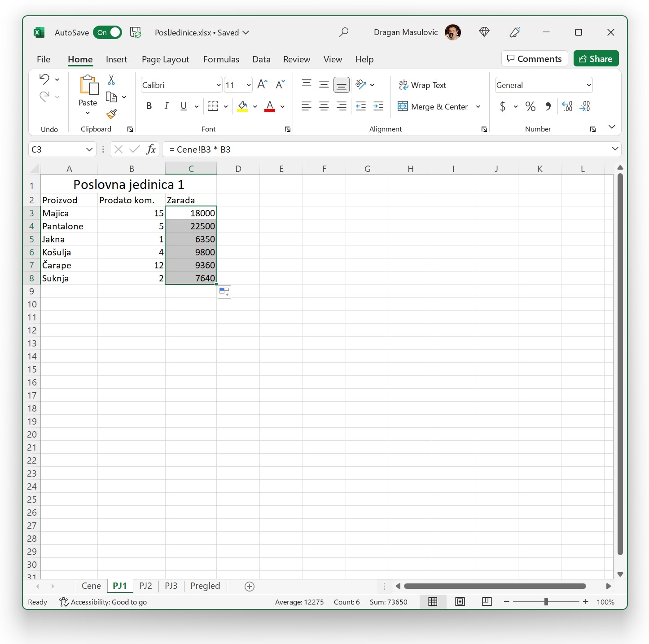Viewport: 649px width, 644px height.
Task: Toggle AutoSave switch off
Action: (107, 32)
